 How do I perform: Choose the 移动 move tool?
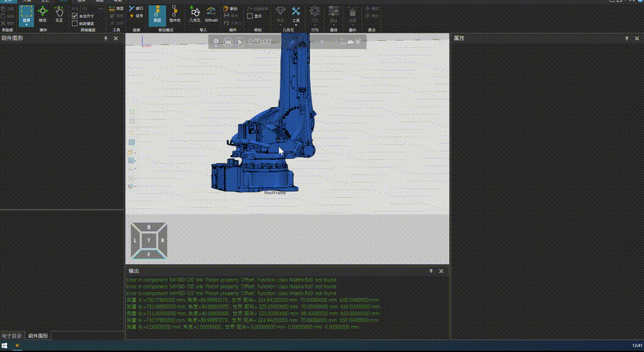[43, 15]
